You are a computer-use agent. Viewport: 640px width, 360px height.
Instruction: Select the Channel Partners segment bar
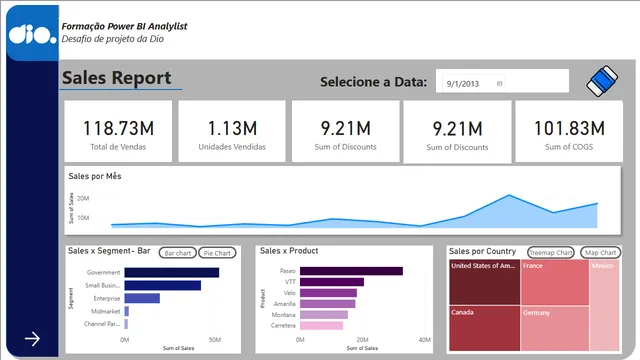point(126,324)
